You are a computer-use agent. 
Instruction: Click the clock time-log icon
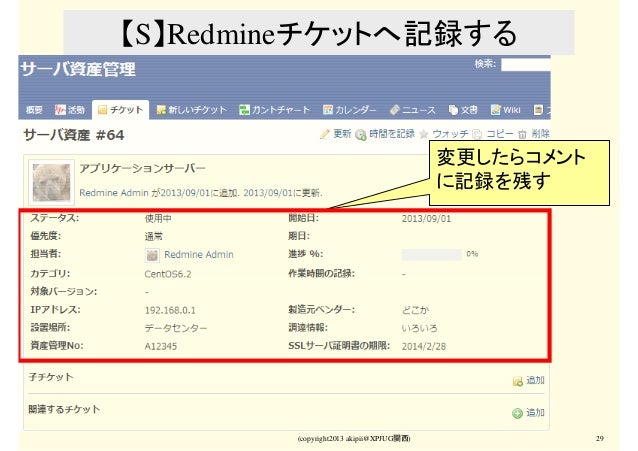pos(361,134)
